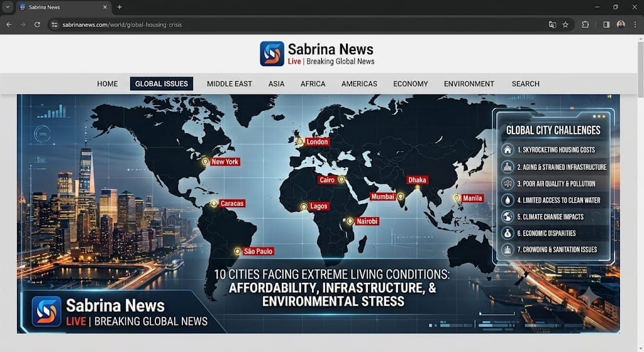The image size is (644, 352).
Task: Expand the tab search dropdown arrow
Action: [8, 7]
